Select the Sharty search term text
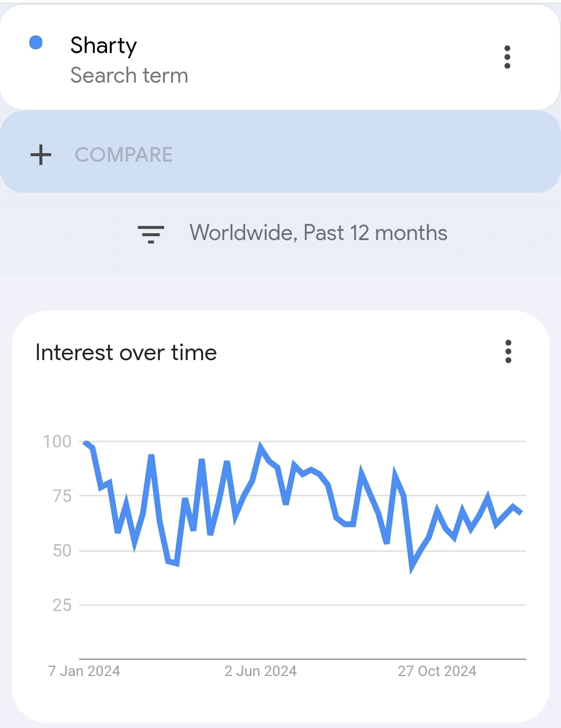This screenshot has height=728, width=561. click(x=103, y=46)
